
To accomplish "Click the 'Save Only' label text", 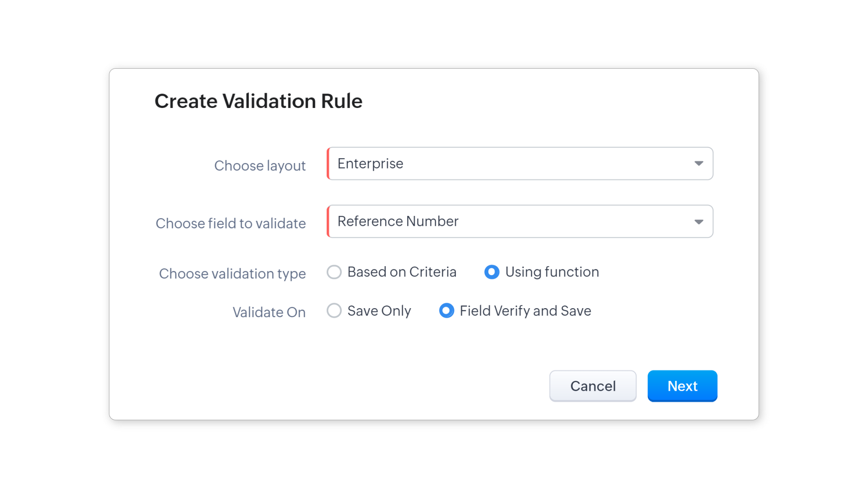I will 379,311.
